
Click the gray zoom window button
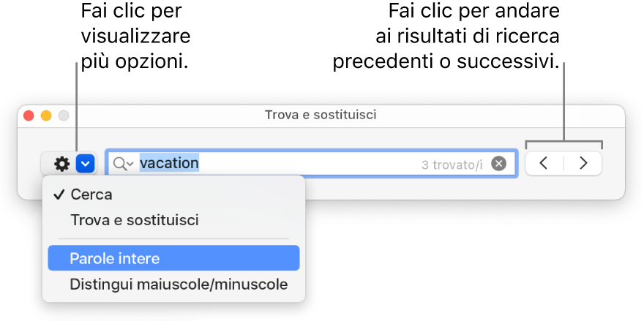63,116
